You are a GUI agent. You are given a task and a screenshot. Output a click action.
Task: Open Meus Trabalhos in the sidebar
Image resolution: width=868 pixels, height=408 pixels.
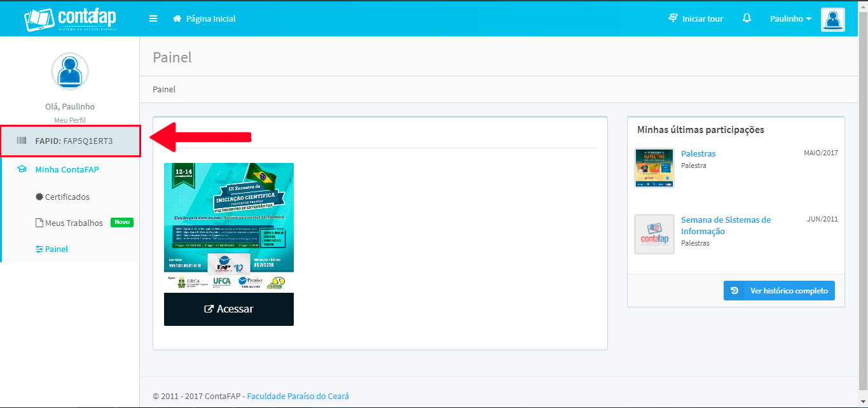[x=74, y=223]
